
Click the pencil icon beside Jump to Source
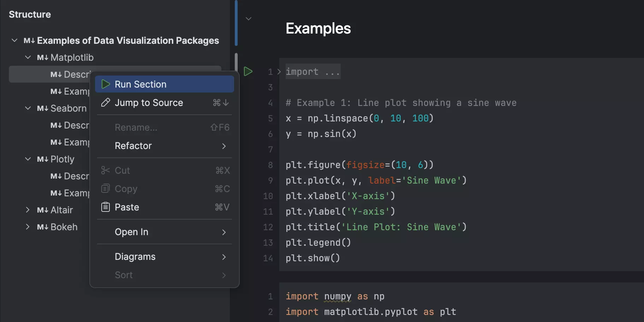pyautogui.click(x=105, y=102)
